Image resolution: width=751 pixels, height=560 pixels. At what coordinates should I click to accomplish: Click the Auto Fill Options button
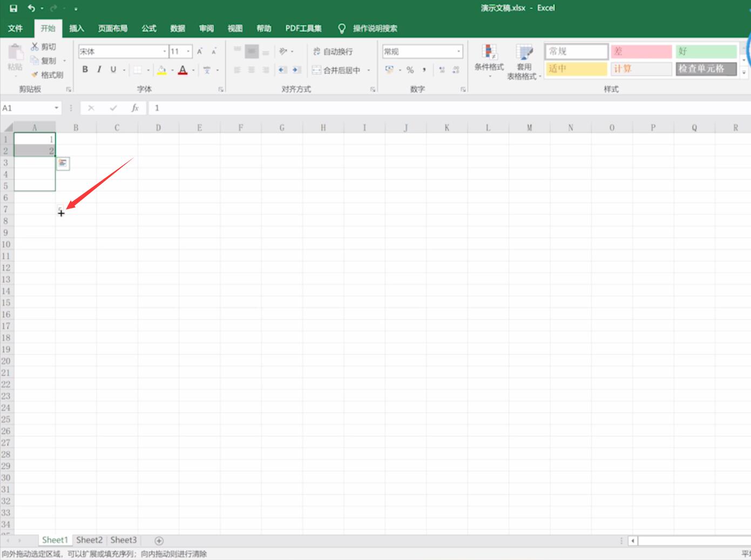click(x=63, y=164)
